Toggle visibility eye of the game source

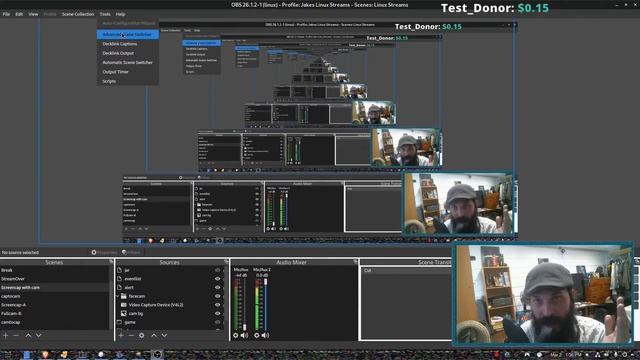point(218,322)
